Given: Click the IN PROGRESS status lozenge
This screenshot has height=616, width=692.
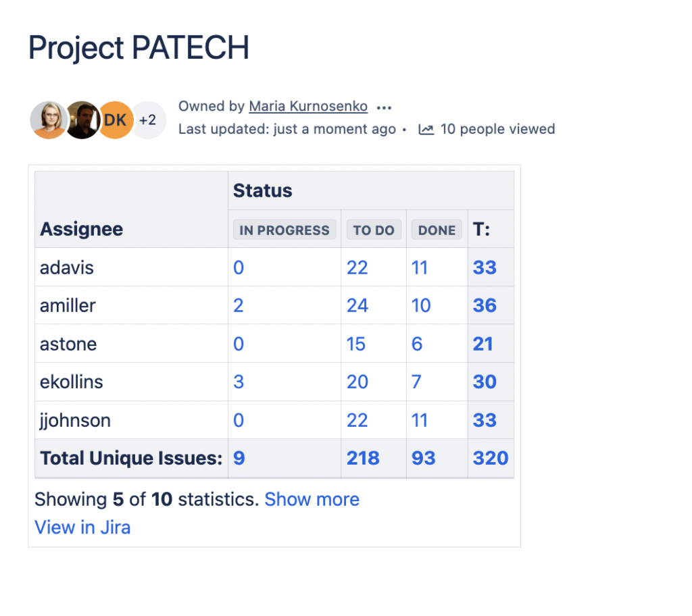Looking at the screenshot, I should click(x=285, y=230).
